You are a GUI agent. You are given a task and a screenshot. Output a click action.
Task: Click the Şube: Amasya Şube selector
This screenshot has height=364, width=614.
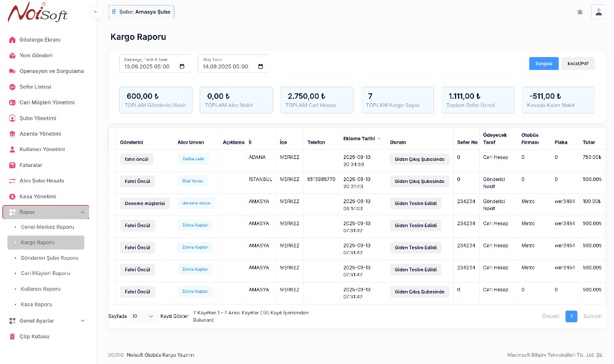141,12
